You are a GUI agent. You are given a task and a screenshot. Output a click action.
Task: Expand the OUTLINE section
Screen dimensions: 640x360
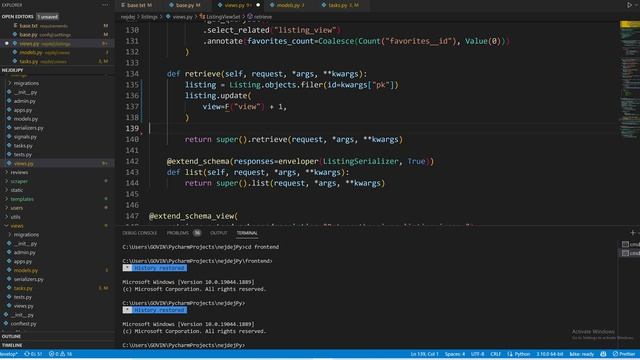(x=11, y=336)
